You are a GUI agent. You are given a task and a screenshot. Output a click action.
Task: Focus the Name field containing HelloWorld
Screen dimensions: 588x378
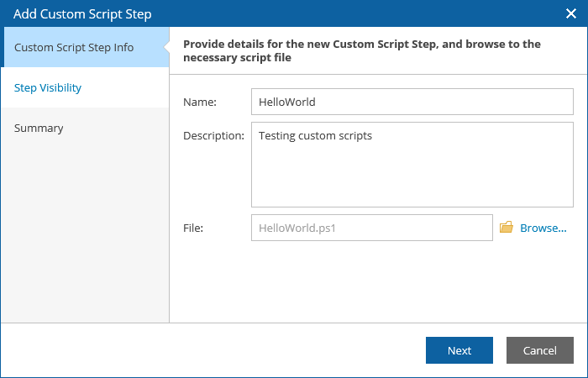[x=412, y=102]
